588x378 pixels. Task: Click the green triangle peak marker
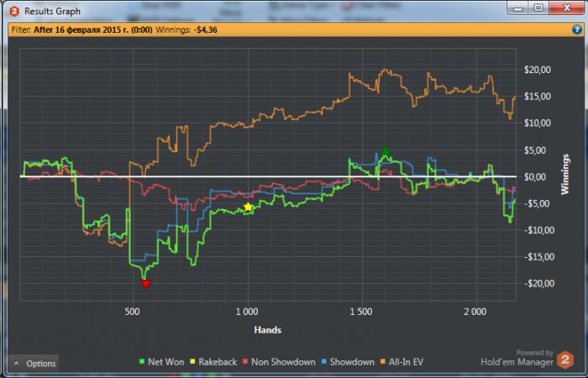tap(386, 151)
